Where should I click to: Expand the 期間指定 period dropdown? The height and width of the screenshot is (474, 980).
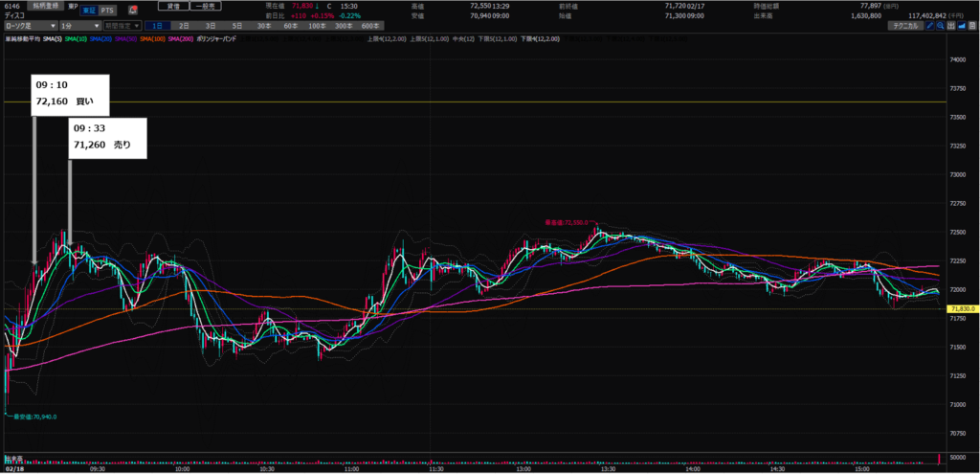(122, 26)
